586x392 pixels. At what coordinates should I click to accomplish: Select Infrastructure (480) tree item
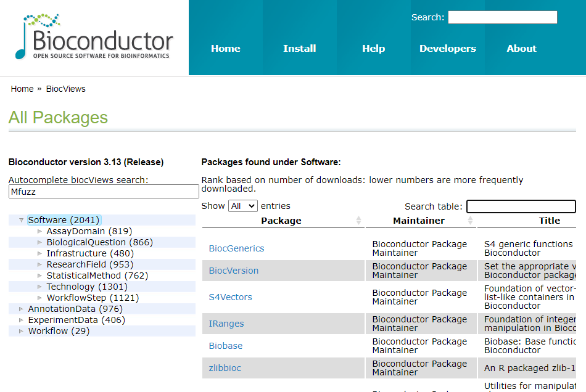[90, 253]
